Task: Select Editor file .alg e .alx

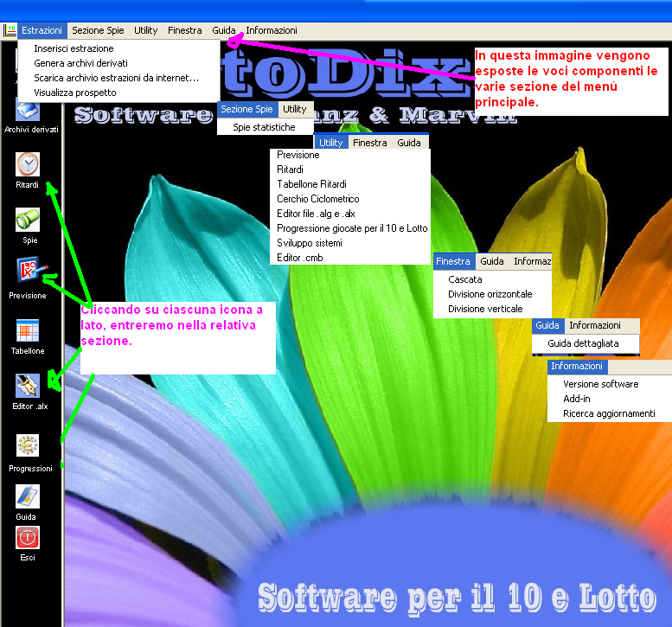Action: click(316, 214)
